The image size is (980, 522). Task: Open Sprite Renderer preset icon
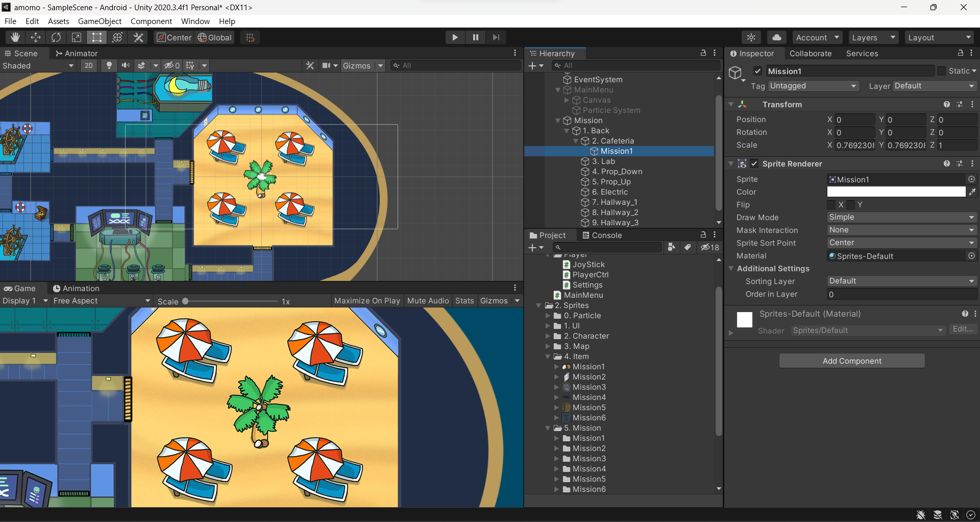[960, 163]
